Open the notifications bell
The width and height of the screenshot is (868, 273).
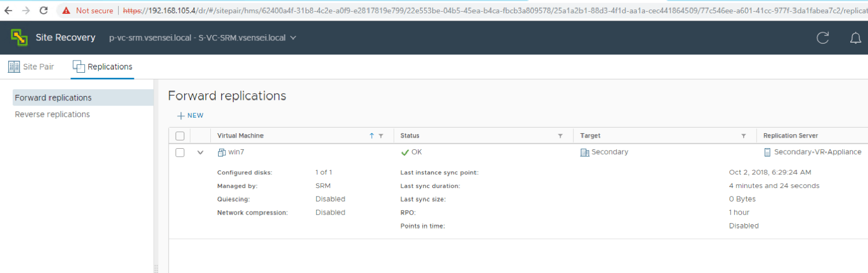[855, 38]
